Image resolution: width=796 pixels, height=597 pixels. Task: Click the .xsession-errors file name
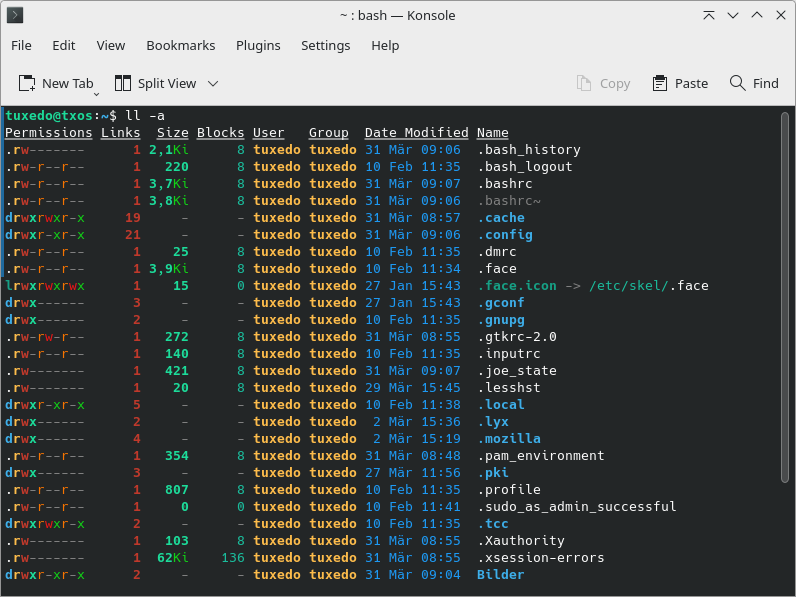pos(541,558)
